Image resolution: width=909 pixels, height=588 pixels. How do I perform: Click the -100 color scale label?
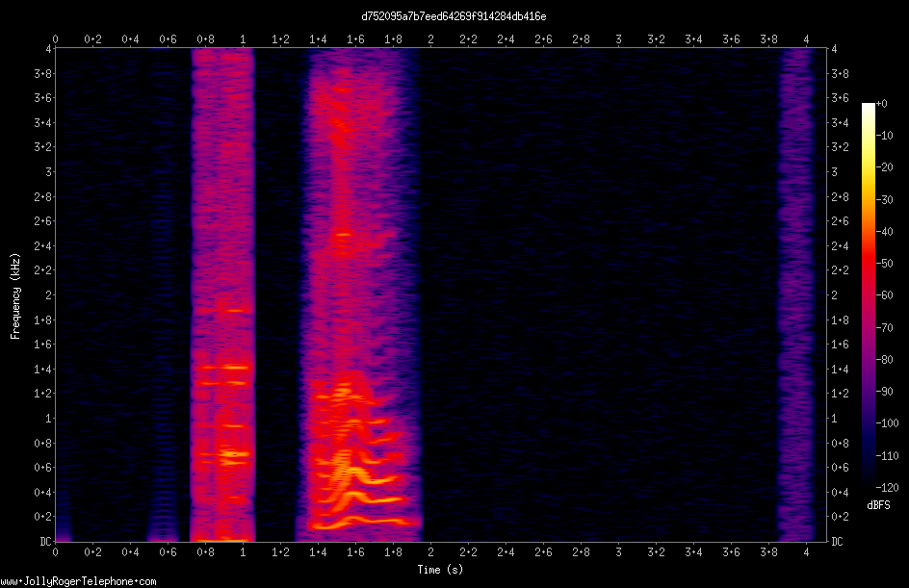[x=887, y=423]
